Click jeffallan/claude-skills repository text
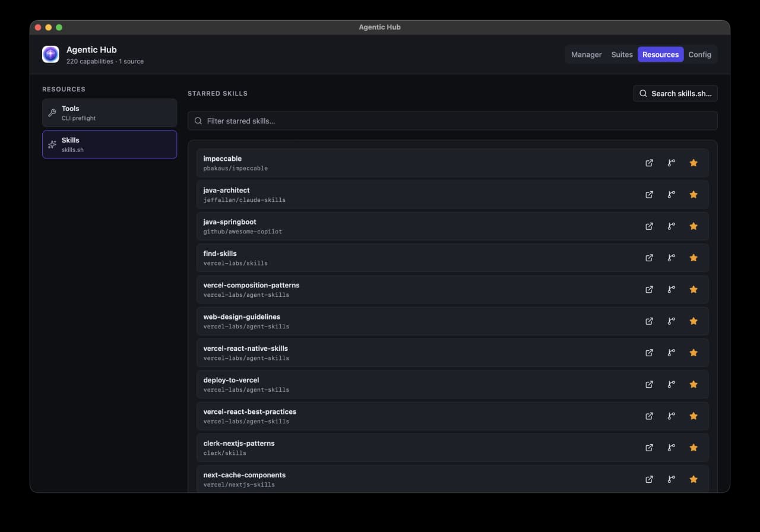The height and width of the screenshot is (532, 760). click(x=245, y=200)
